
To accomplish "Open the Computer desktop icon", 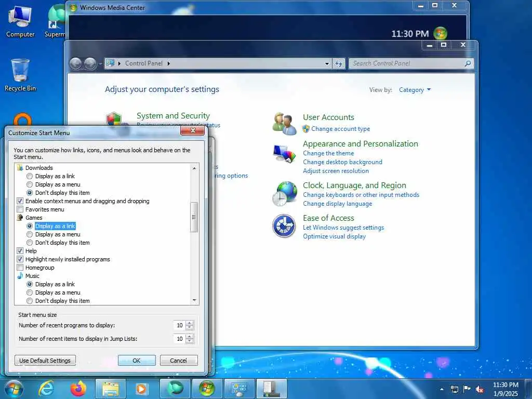I will pos(20,21).
